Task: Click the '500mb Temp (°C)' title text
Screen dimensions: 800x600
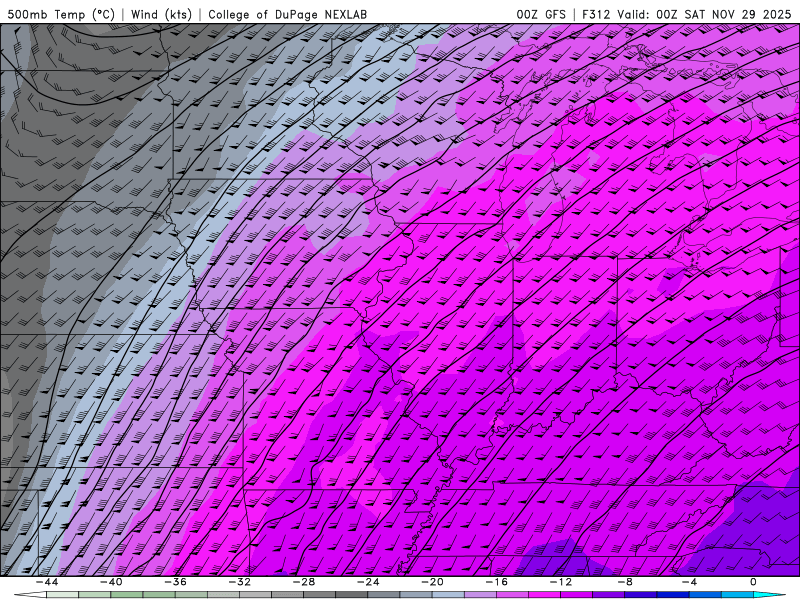Action: coord(61,14)
